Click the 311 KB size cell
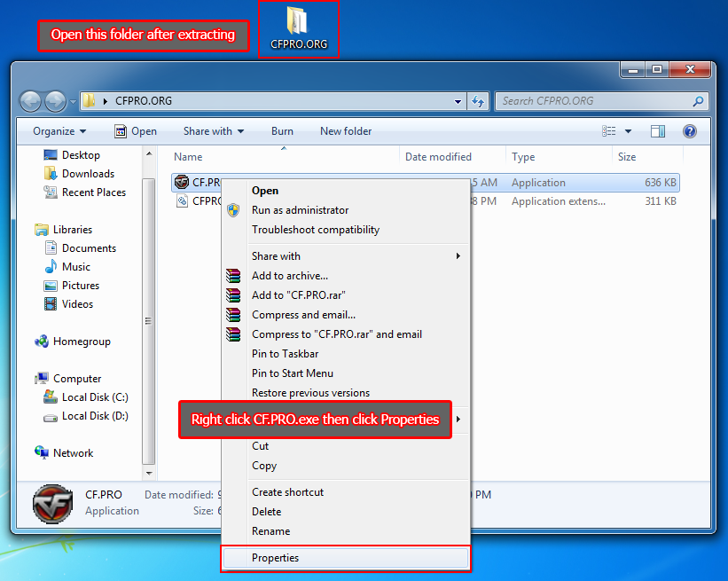The height and width of the screenshot is (581, 728). 660,201
